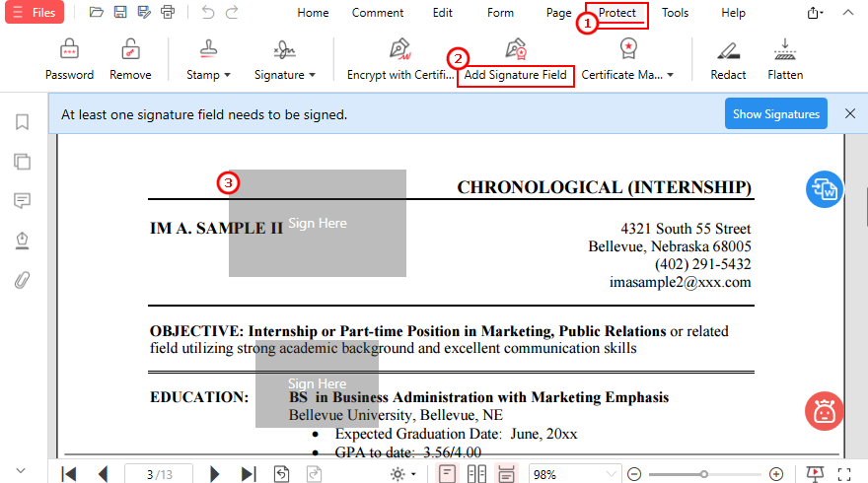868x483 pixels.
Task: Click the zoom in plus button
Action: coord(776,474)
